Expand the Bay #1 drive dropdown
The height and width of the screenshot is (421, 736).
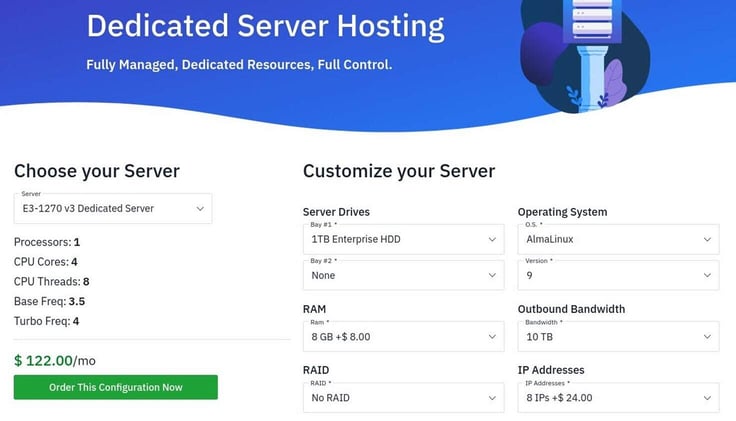[404, 239]
